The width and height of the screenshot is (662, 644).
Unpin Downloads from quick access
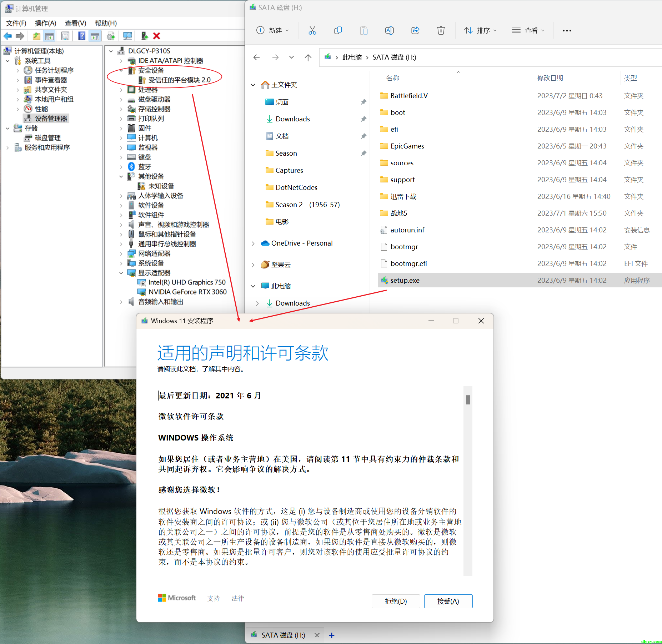(363, 119)
